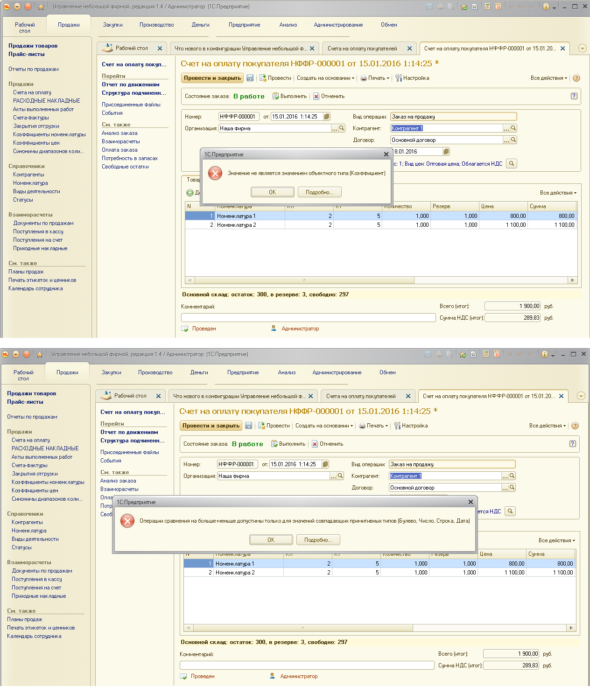Open date picker beside 15.01.2016 in upper window
This screenshot has height=700, width=590.
[327, 117]
